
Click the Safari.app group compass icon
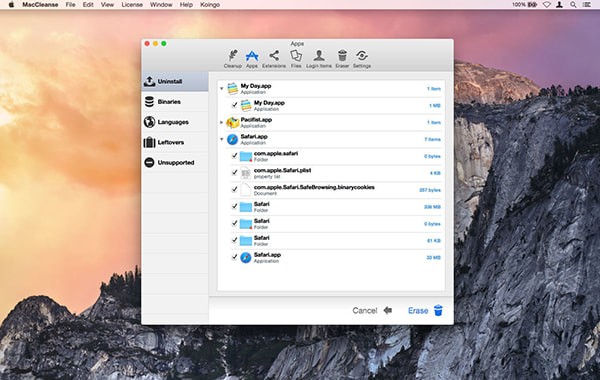pyautogui.click(x=232, y=139)
